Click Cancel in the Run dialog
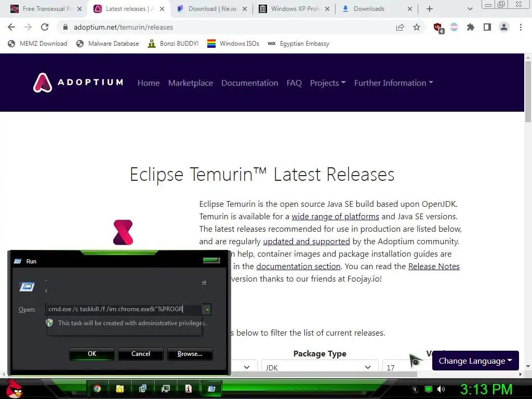This screenshot has width=532, height=399. [141, 353]
